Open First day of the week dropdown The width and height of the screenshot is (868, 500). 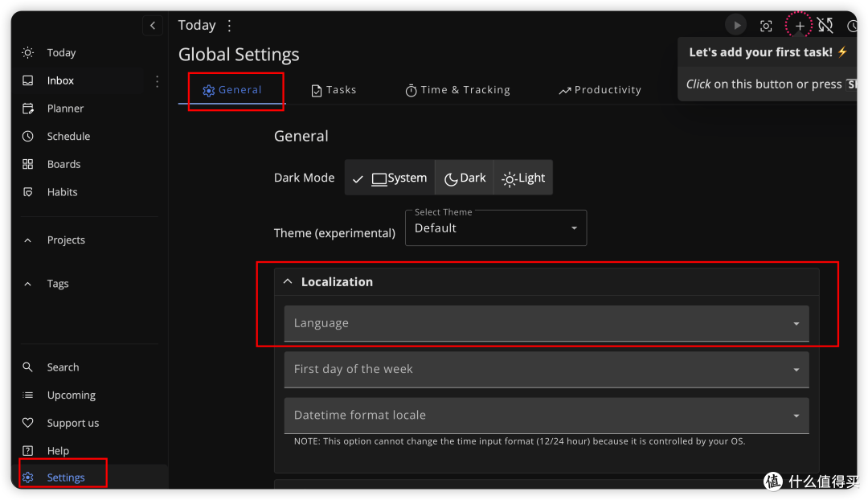click(x=547, y=369)
